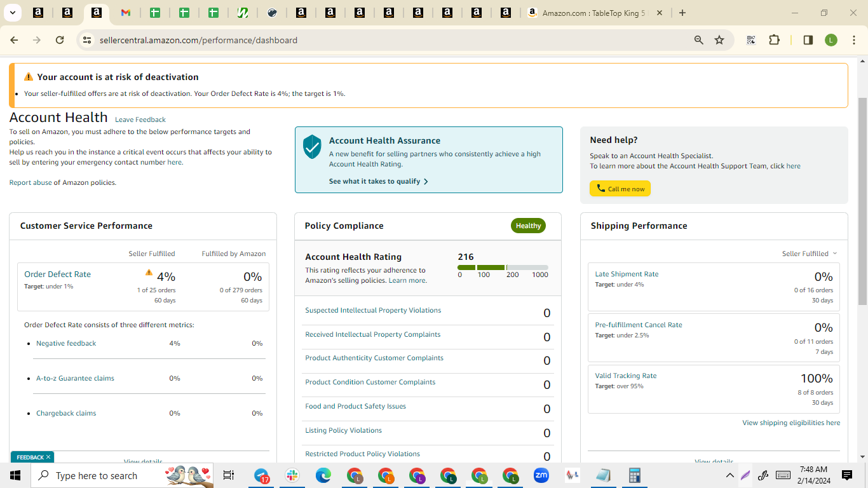
Task: Open Product Authenticity Customer Complaints
Action: (x=374, y=358)
